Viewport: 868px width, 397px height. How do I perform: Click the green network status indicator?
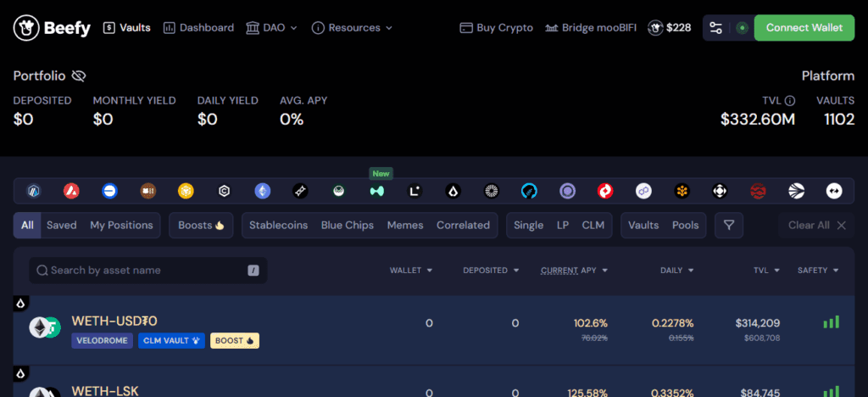(743, 28)
